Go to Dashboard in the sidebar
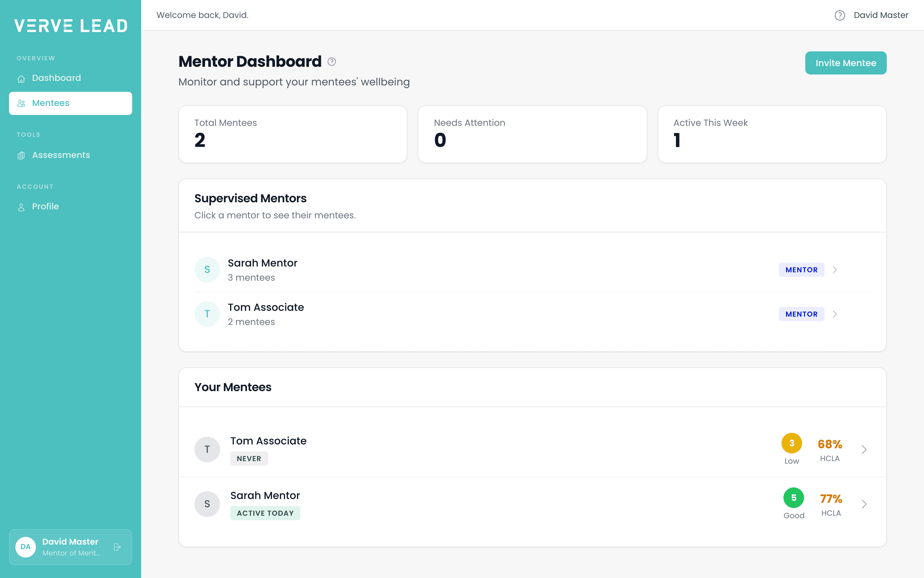 (71, 78)
